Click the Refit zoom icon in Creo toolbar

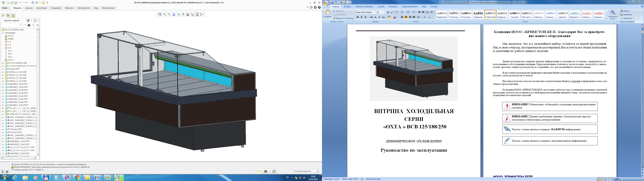(160, 15)
